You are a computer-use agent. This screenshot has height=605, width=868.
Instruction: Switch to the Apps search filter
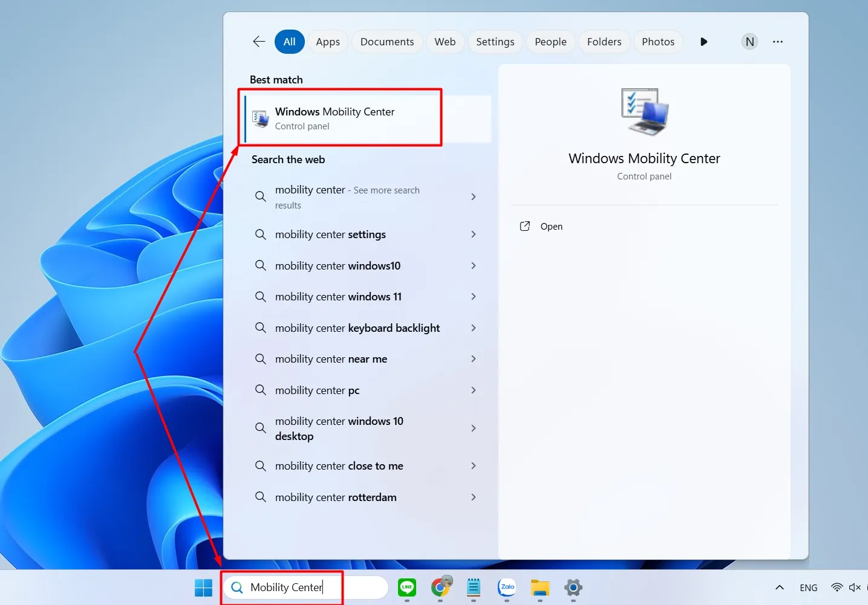pos(327,41)
